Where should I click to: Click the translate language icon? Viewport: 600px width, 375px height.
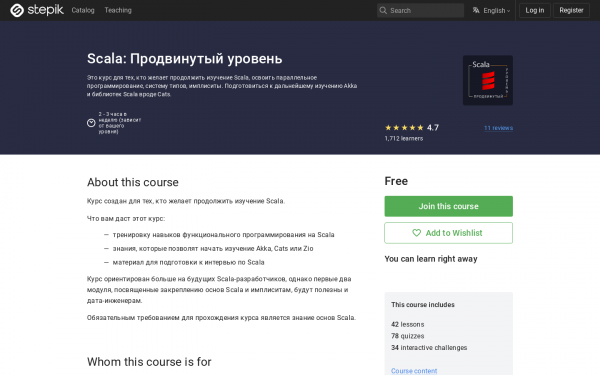(476, 10)
